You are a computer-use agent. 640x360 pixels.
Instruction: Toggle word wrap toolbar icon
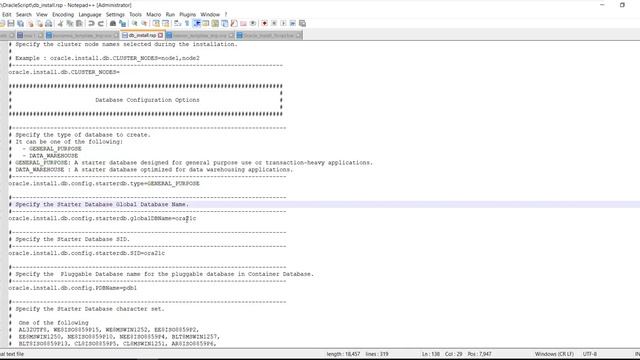[x=178, y=23]
